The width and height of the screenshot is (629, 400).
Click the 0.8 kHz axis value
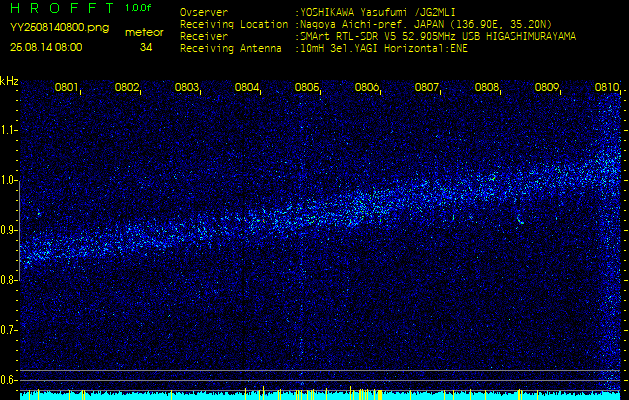coord(7,280)
